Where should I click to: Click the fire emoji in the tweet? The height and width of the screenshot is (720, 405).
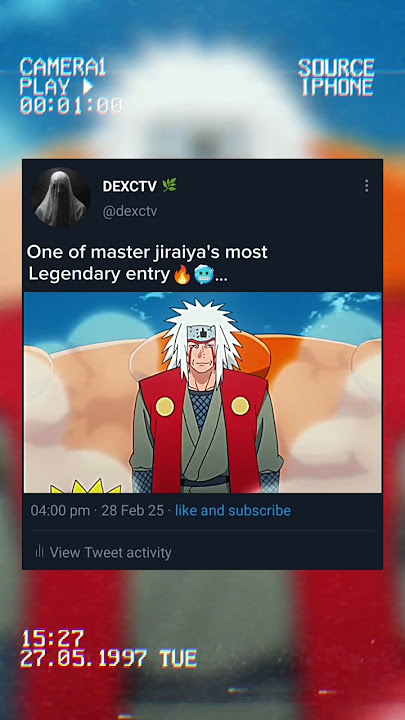coord(182,275)
